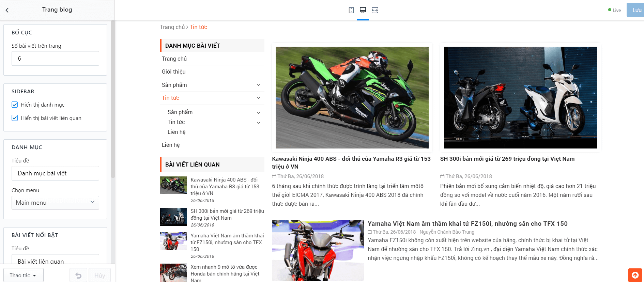Open Trang chủ in category sidebar
The image size is (644, 282).
174,59
